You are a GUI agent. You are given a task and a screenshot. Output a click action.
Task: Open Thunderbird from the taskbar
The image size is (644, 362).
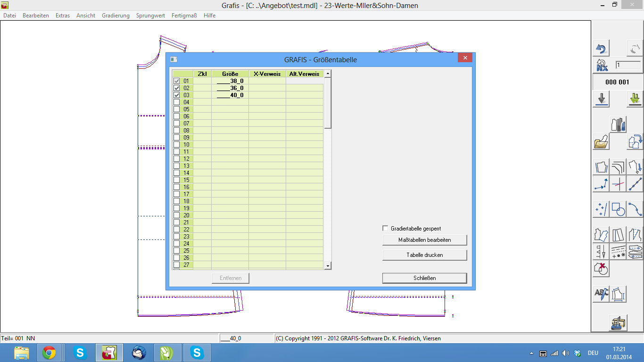[x=139, y=353]
